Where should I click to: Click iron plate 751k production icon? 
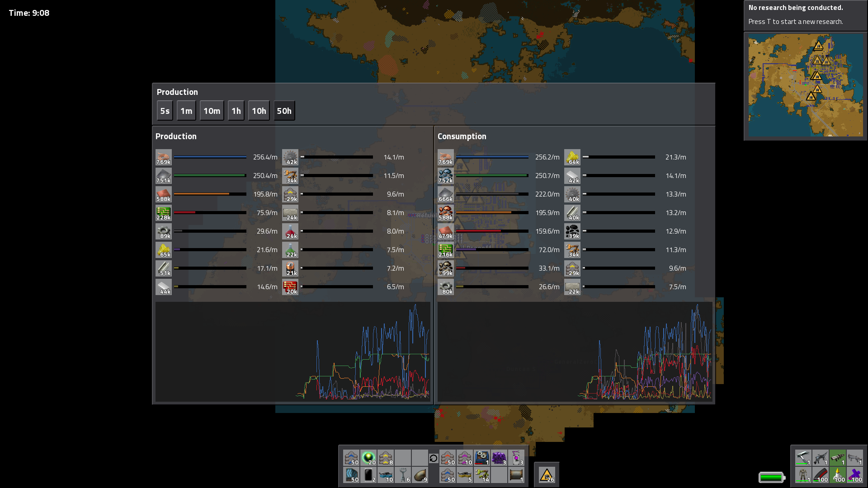(x=164, y=176)
